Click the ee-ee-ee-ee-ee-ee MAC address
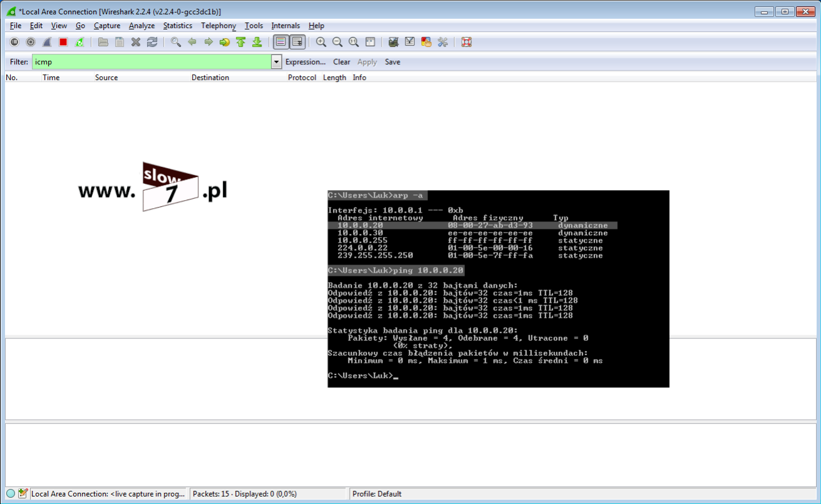The width and height of the screenshot is (821, 504). [491, 233]
